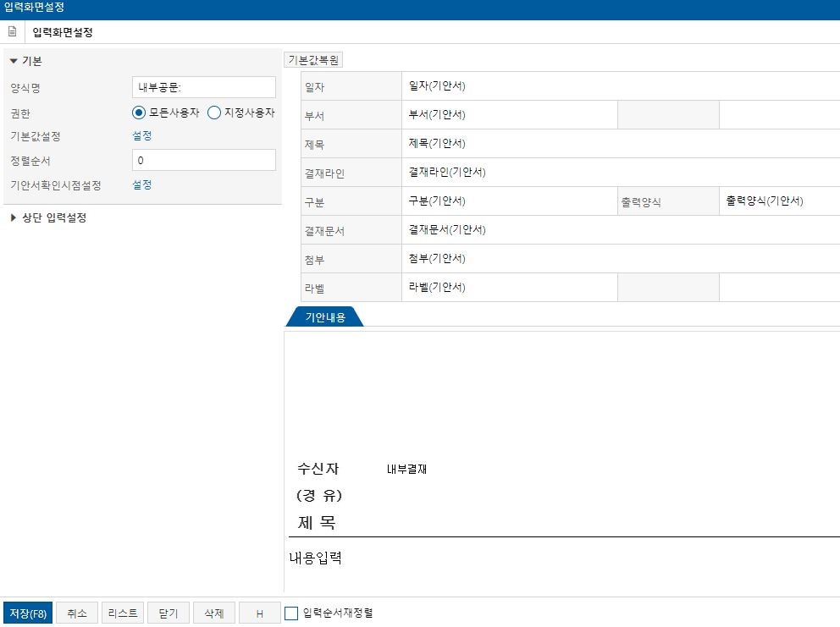Select the 라벨(기안서) cell

(x=510, y=288)
